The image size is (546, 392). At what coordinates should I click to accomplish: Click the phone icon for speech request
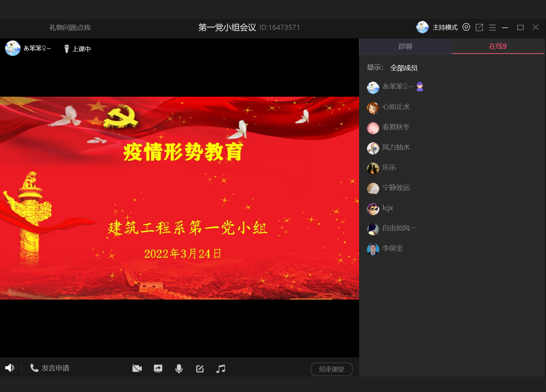tap(34, 368)
